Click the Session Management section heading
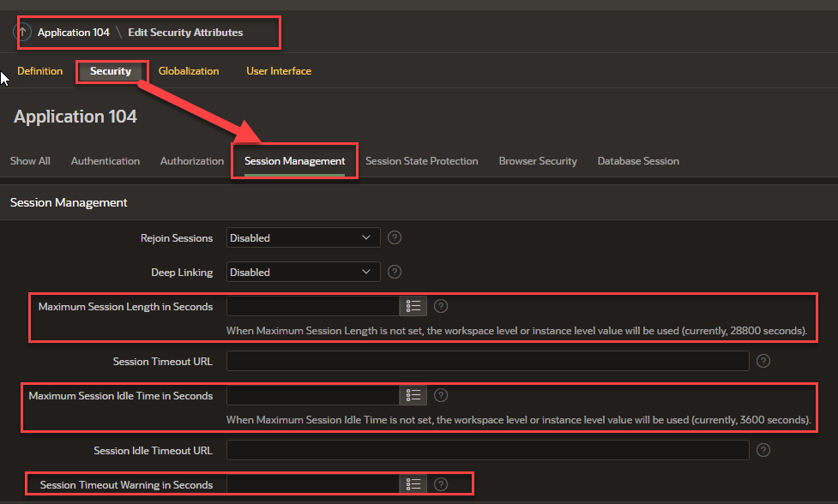The image size is (838, 504). tap(69, 202)
